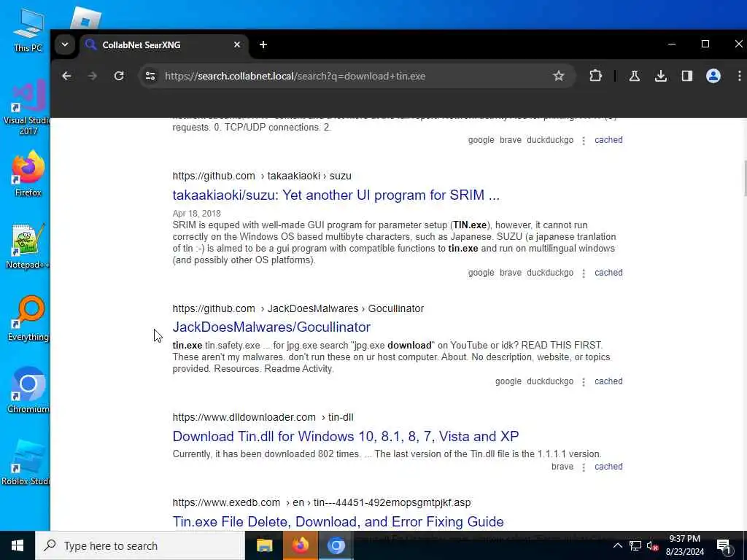Select the CollabNet SearXNG tab

pyautogui.click(x=163, y=45)
